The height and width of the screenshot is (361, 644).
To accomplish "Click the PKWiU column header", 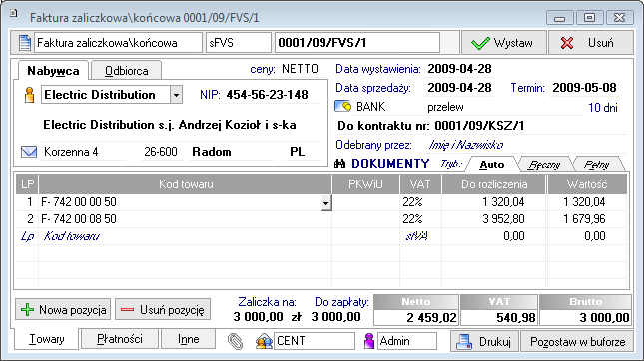I will pyautogui.click(x=365, y=184).
